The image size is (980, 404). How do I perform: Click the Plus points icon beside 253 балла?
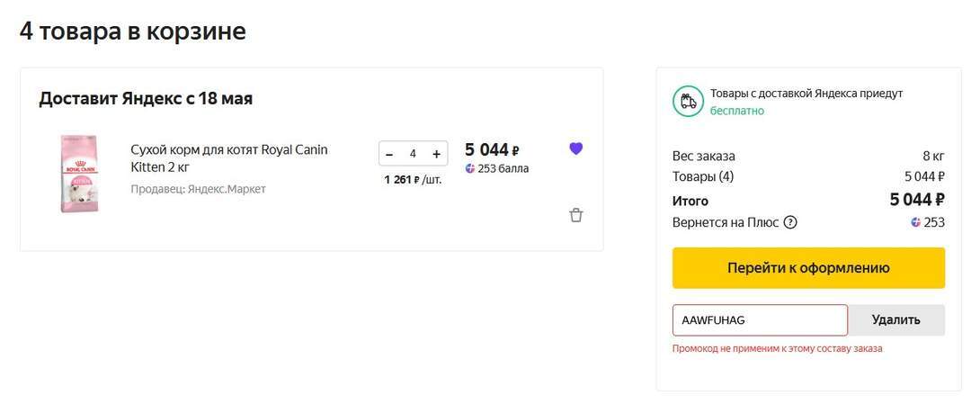click(470, 168)
